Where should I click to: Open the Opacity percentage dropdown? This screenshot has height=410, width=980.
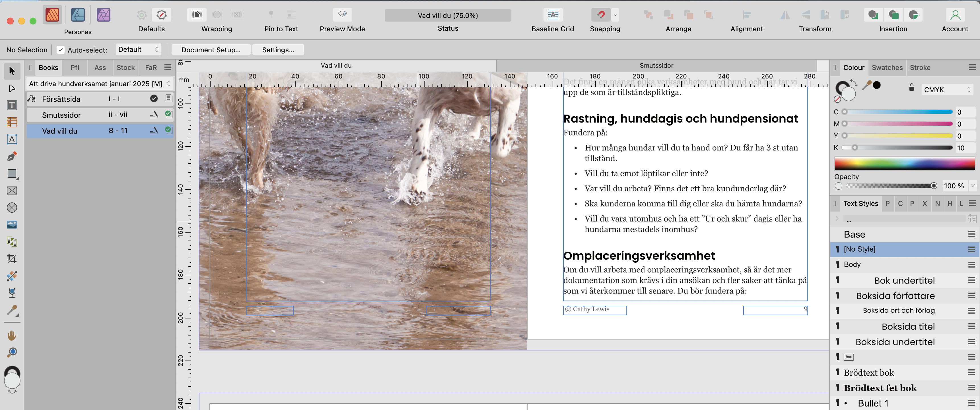tap(972, 186)
